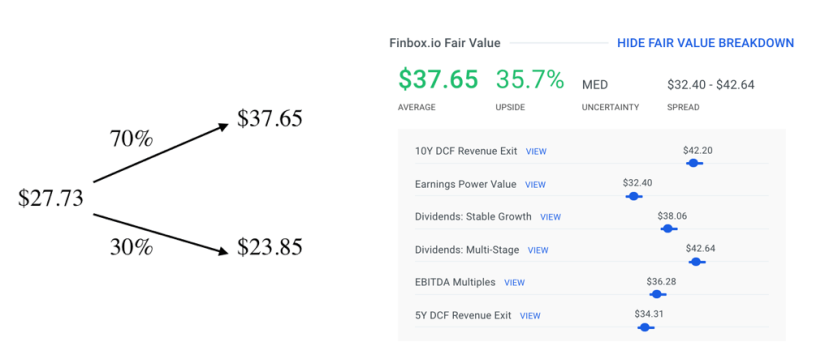Click the MED uncertainty label

595,85
